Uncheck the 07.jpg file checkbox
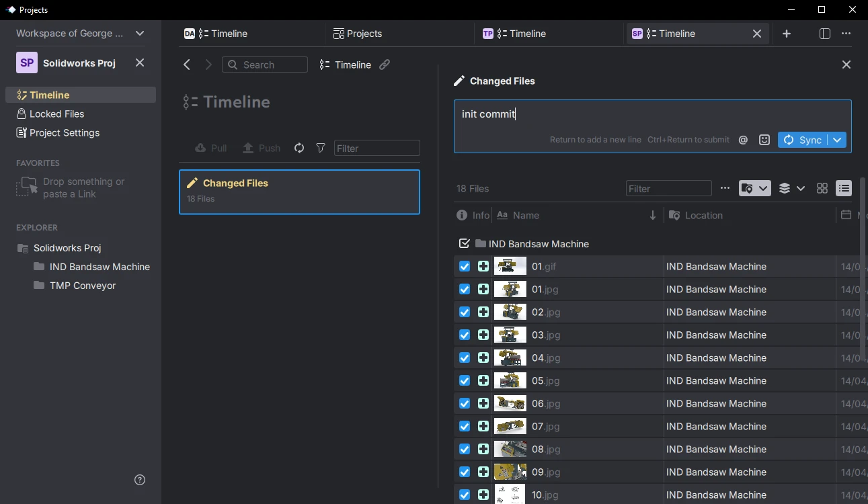 [464, 426]
